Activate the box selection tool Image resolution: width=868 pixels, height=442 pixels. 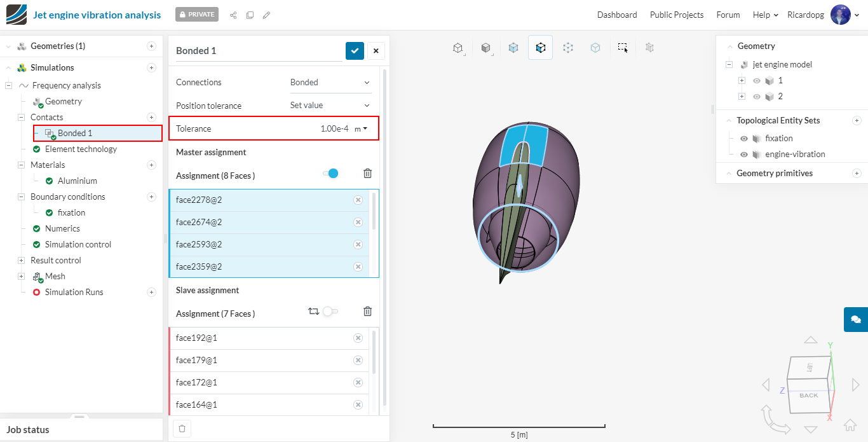click(x=623, y=48)
